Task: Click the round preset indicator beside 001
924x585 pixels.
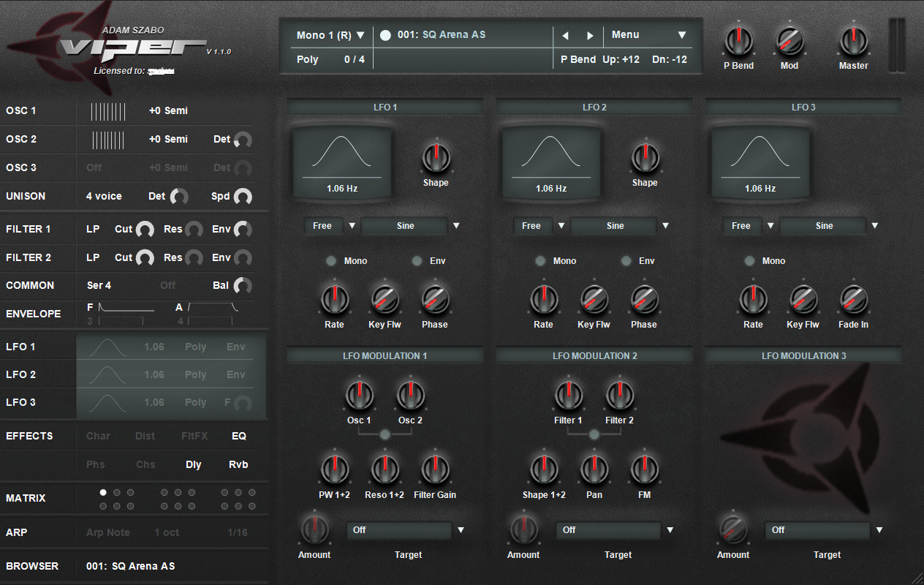Action: point(385,35)
